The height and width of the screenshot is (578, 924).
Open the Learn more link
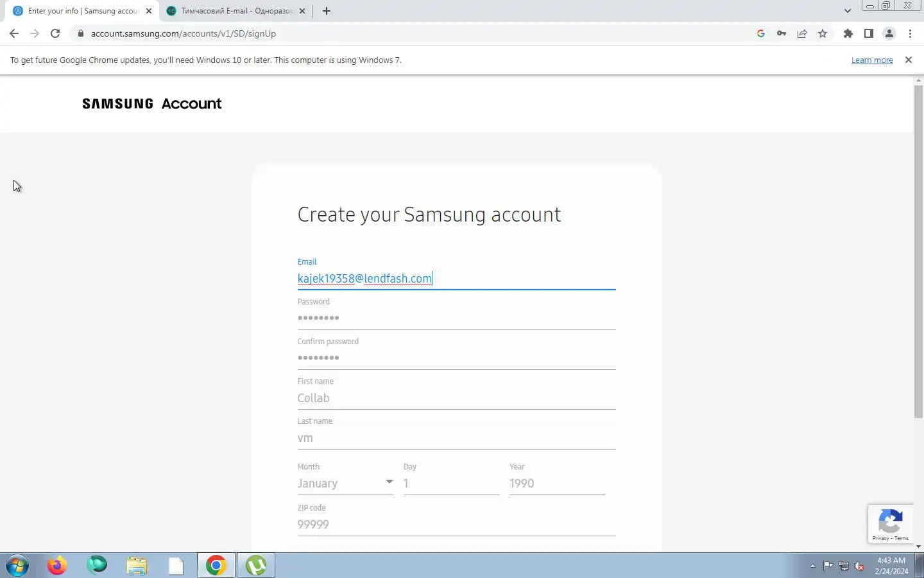[872, 60]
